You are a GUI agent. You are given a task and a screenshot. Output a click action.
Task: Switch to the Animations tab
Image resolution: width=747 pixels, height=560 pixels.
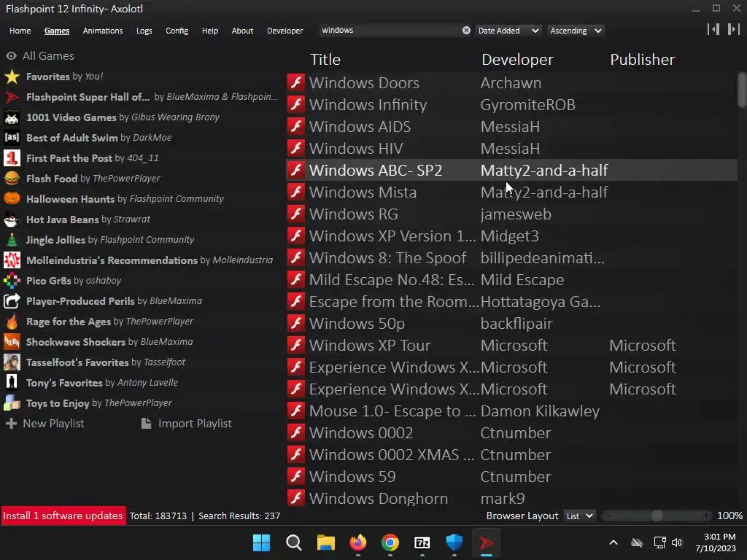pos(102,31)
